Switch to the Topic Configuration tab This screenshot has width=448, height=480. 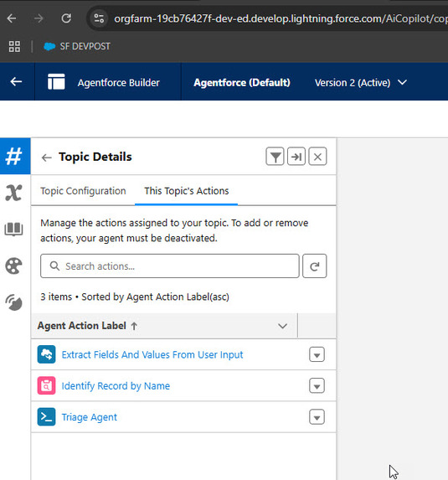point(83,191)
